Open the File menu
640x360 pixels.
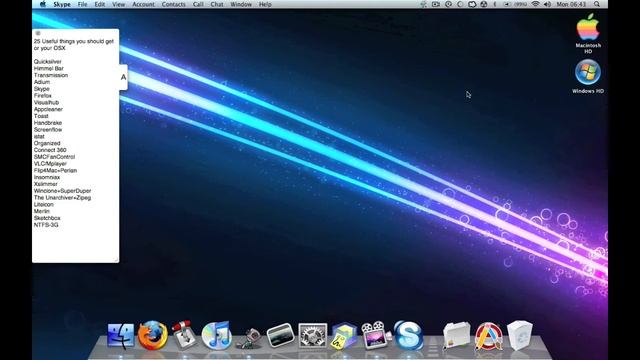point(82,4)
